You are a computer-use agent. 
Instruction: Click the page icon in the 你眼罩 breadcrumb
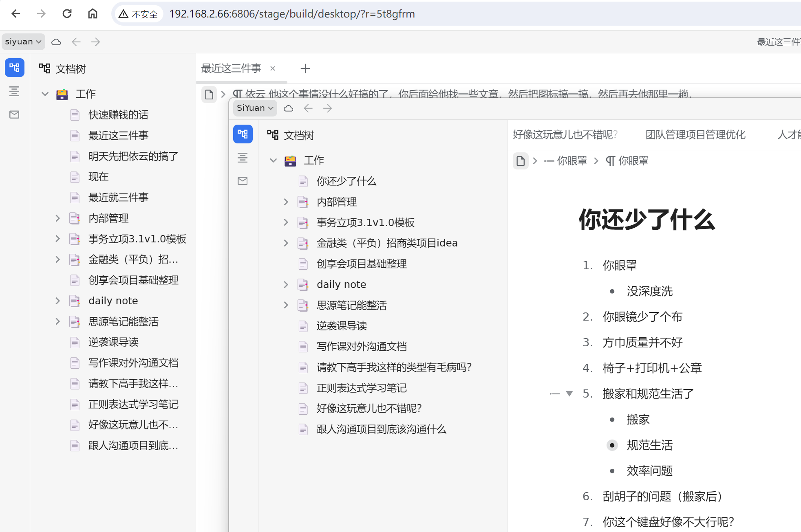pos(521,161)
